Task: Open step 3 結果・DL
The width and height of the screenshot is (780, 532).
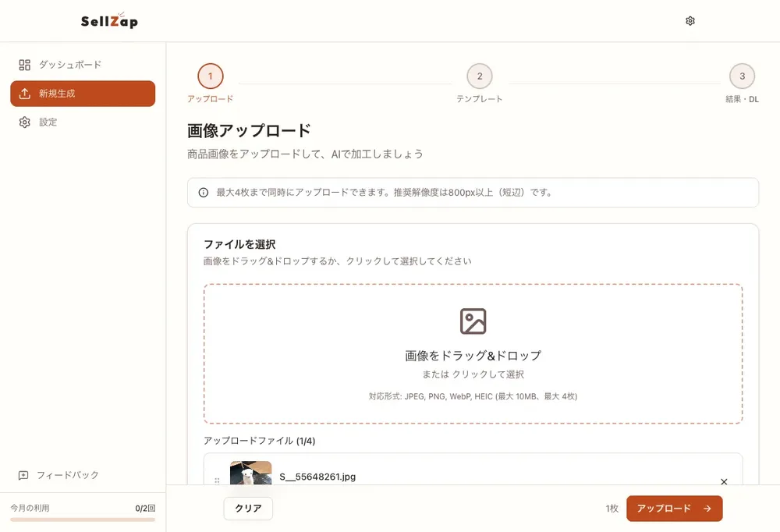Action: (742, 76)
